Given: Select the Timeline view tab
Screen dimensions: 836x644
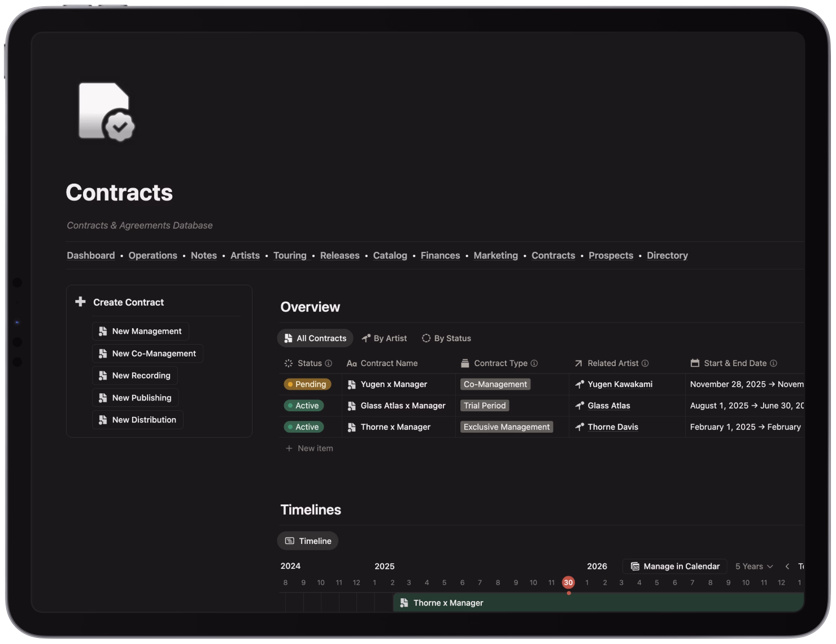Looking at the screenshot, I should pos(308,541).
